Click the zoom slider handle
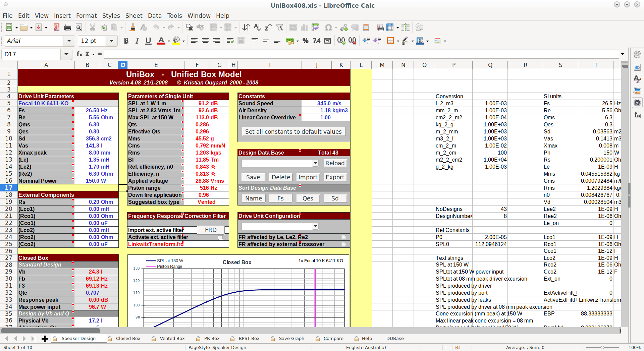Image resolution: width=644 pixels, height=351 pixels. point(602,348)
